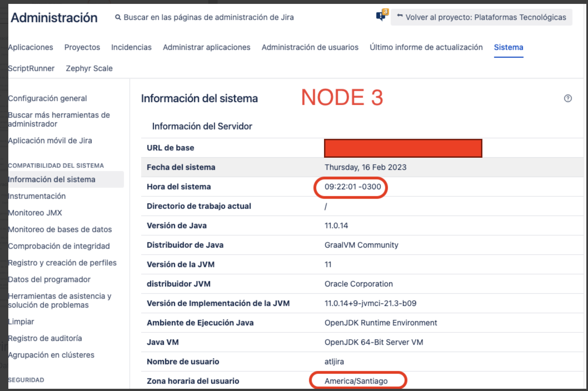
Task: Open the Instrumentación sidebar link
Action: click(x=37, y=196)
